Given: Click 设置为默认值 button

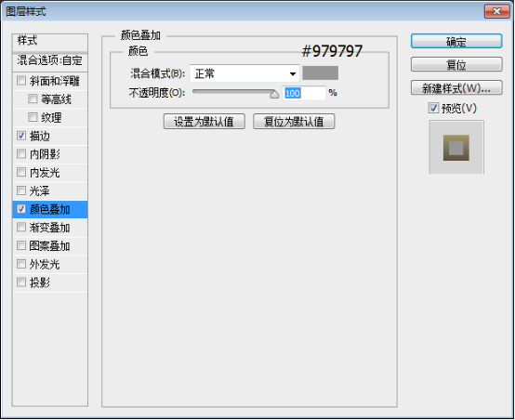Looking at the screenshot, I should [205, 122].
